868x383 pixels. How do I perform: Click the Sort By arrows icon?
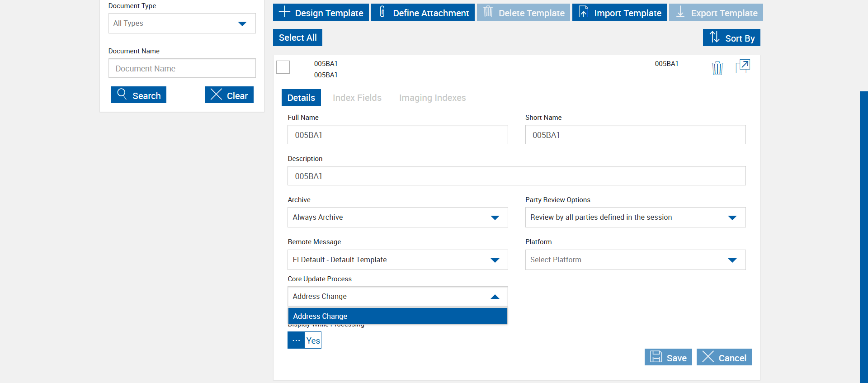(714, 37)
